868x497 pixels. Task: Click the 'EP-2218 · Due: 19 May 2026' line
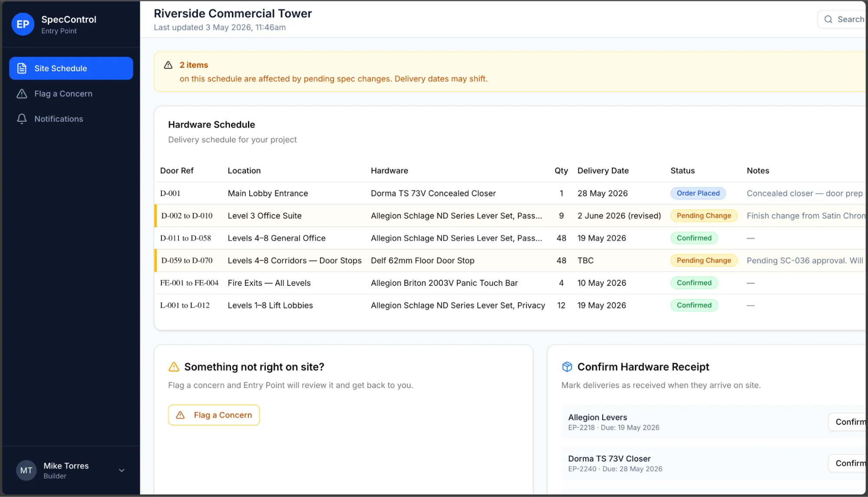614,427
